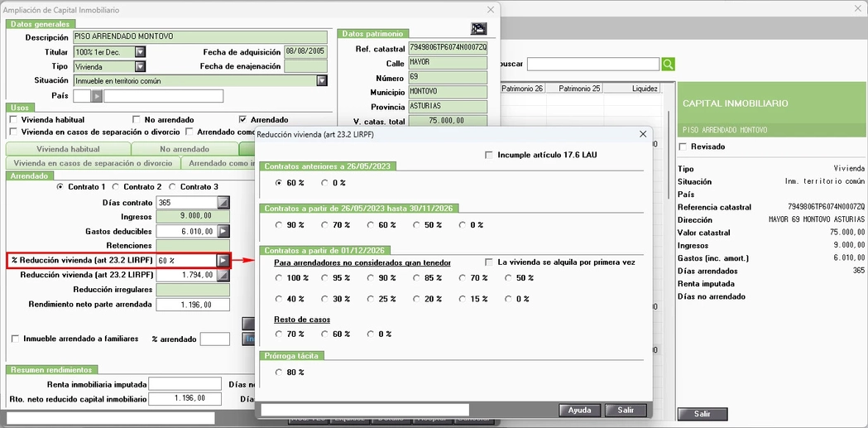This screenshot has height=428, width=868.
Task: Select 95 % reduction option
Action: [325, 278]
